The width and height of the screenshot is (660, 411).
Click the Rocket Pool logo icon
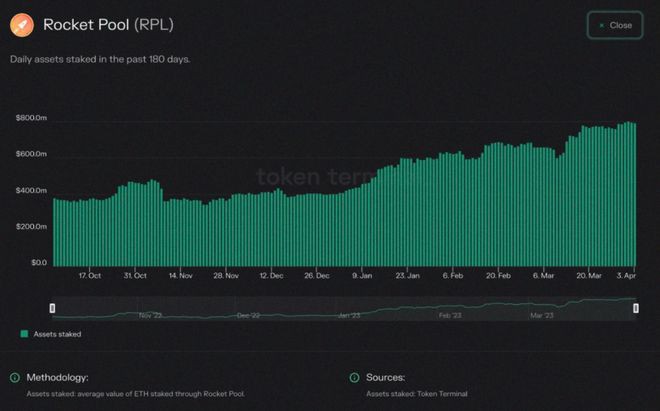pos(21,25)
